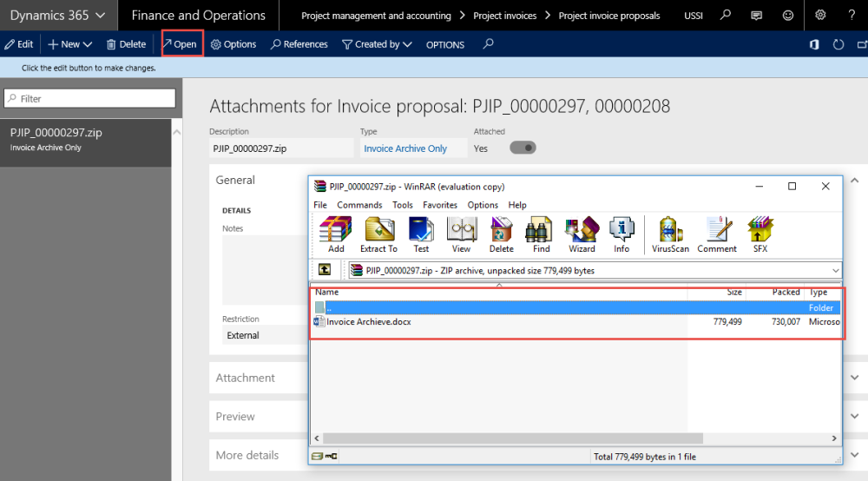Go to Project management and accounting breadcrumb
Viewport: 868px width, 481px height.
pyautogui.click(x=376, y=16)
